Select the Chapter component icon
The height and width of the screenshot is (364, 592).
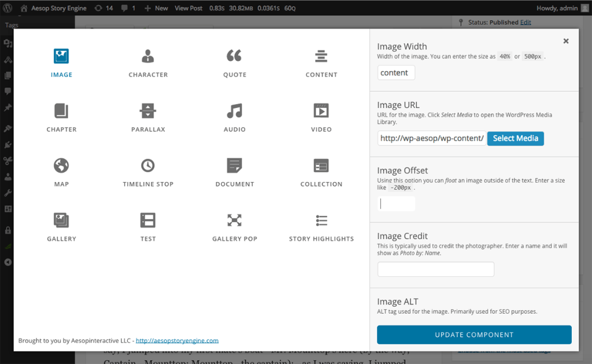click(61, 111)
